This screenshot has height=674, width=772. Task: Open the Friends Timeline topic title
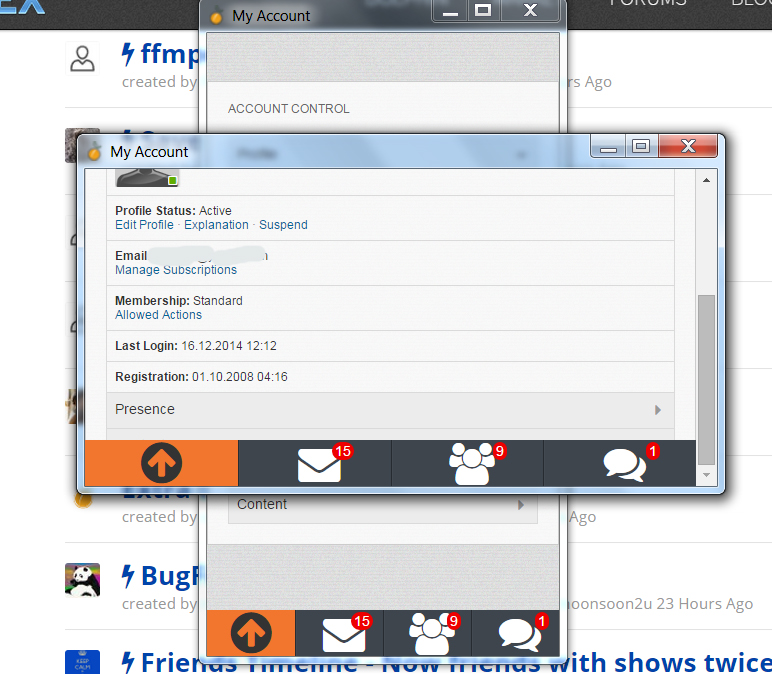coord(455,662)
